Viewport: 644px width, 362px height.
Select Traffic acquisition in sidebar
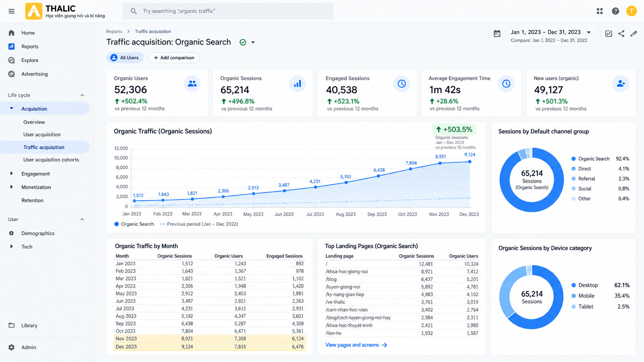point(45,147)
